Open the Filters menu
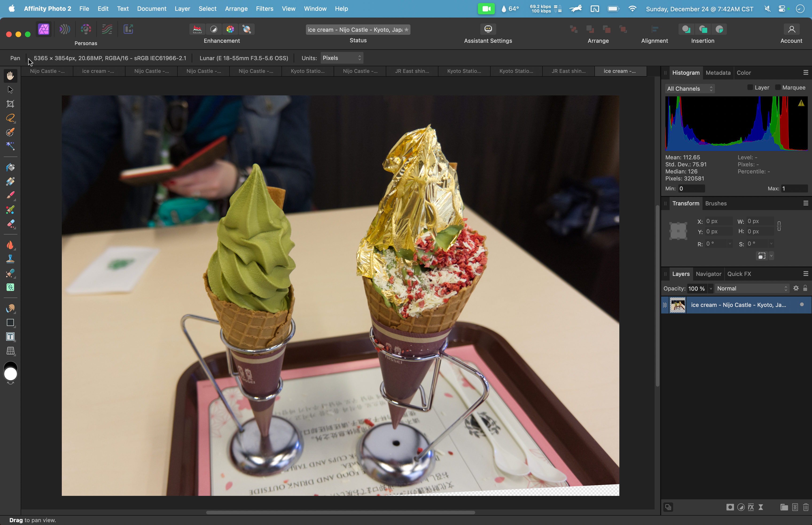The width and height of the screenshot is (812, 525). 264,8
